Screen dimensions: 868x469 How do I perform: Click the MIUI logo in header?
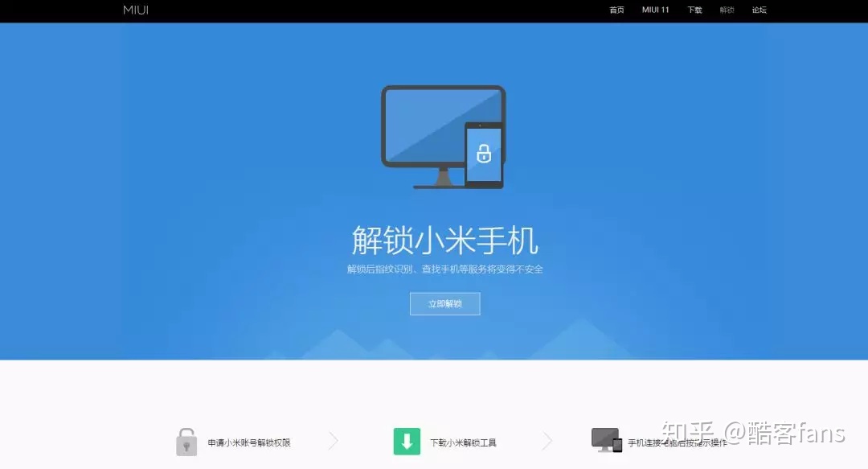tap(136, 10)
